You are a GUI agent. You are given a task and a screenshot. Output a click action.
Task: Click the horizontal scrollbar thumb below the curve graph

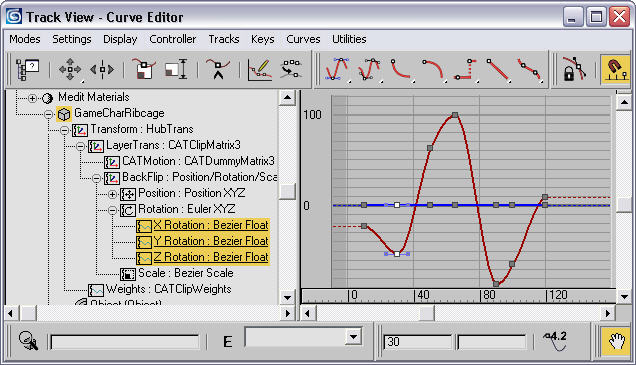pos(427,313)
